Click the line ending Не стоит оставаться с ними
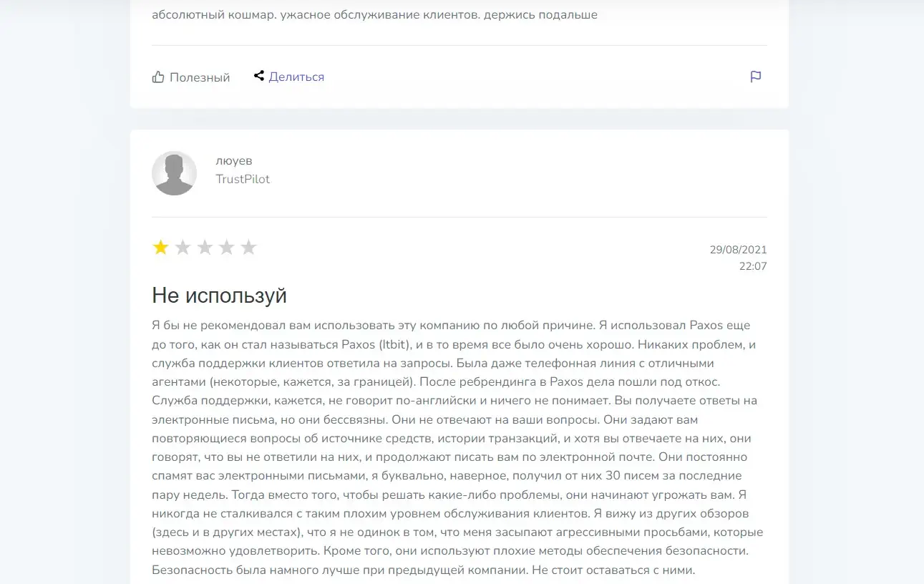 coord(424,570)
